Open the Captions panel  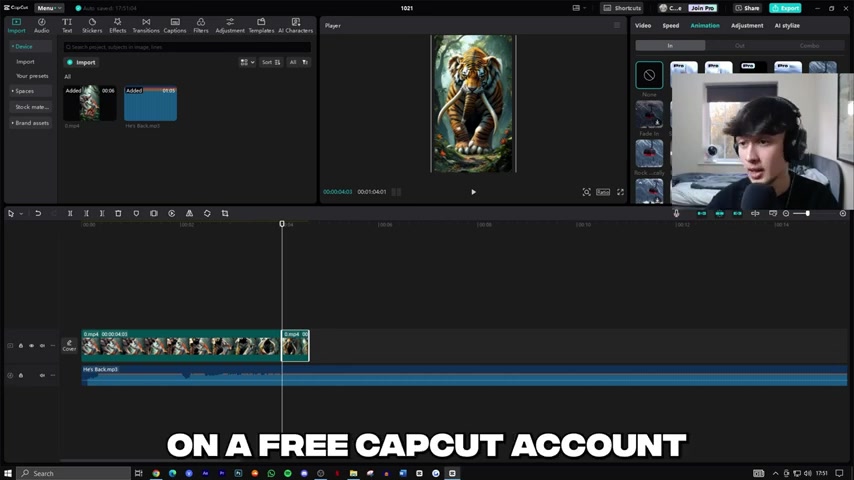pyautogui.click(x=175, y=26)
